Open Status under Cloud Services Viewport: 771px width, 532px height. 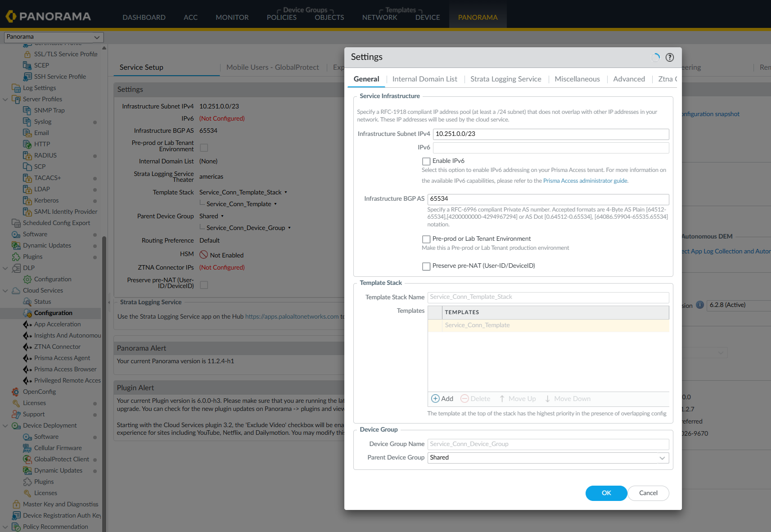(42, 302)
